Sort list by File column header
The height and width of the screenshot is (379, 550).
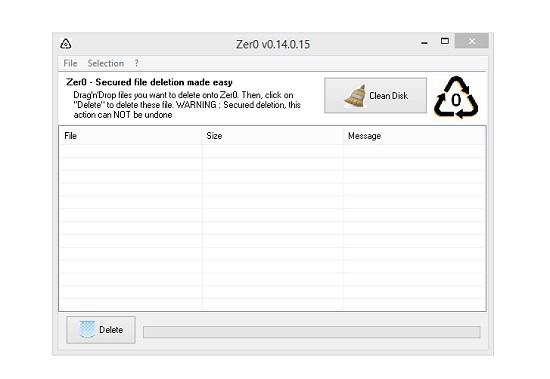coord(130,136)
